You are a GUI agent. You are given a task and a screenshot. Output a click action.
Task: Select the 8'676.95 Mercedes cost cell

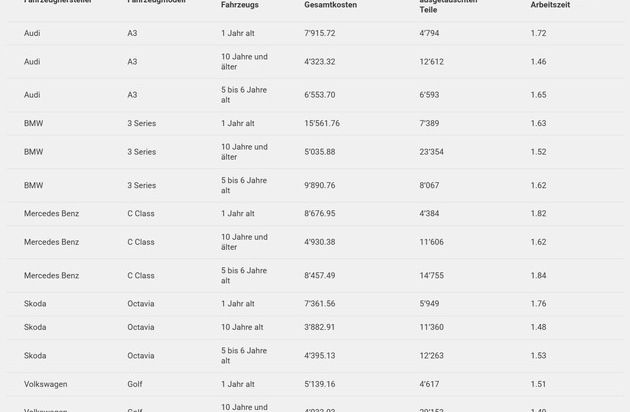tap(320, 214)
